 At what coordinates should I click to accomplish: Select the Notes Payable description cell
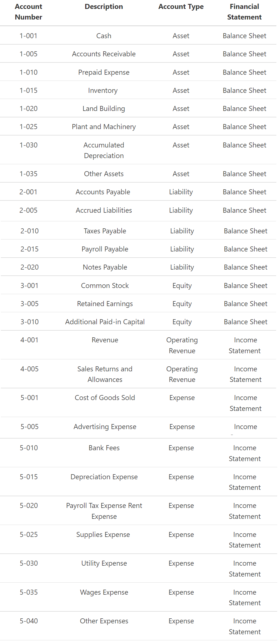(105, 267)
